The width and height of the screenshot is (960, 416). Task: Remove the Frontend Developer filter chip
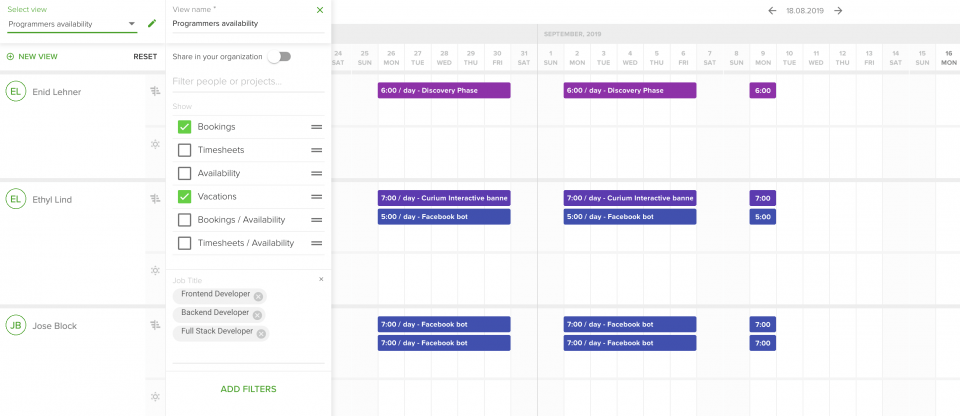[x=258, y=297]
